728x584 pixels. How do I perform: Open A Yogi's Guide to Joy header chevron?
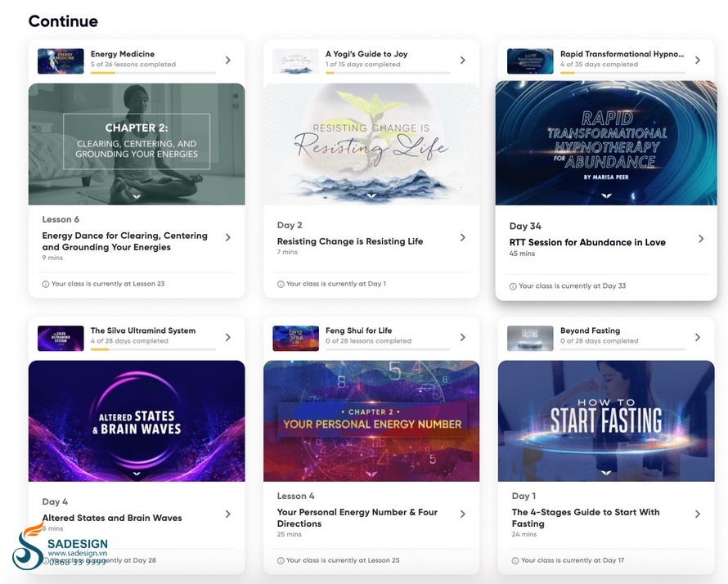(463, 61)
